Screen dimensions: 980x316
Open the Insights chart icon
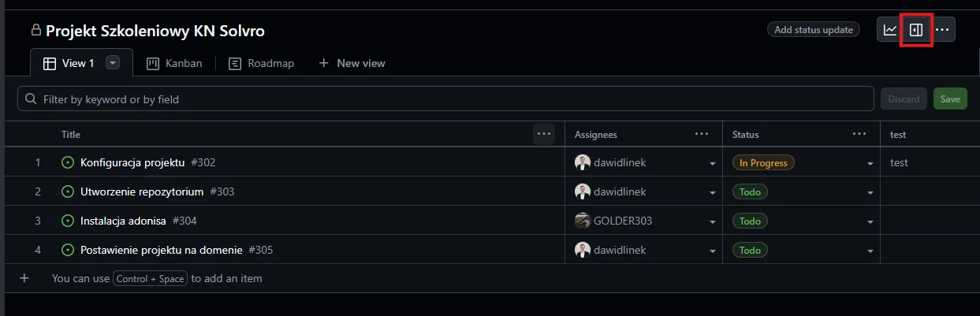(x=890, y=30)
